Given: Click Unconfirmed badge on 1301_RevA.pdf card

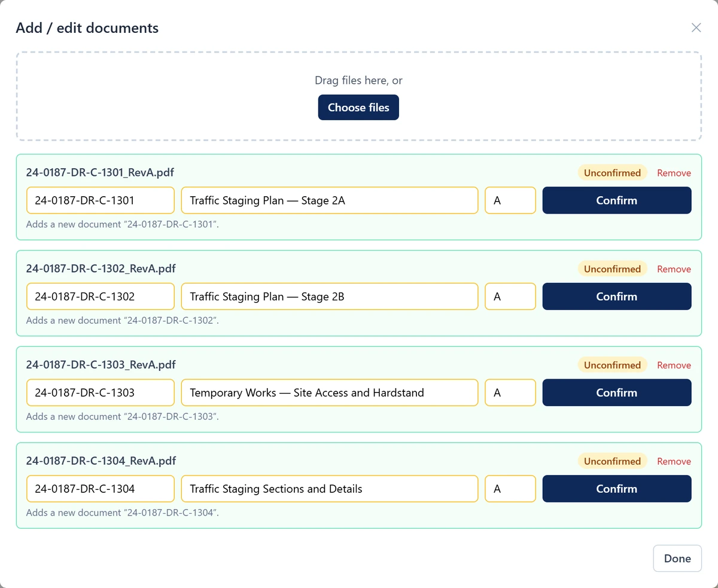Looking at the screenshot, I should point(612,173).
